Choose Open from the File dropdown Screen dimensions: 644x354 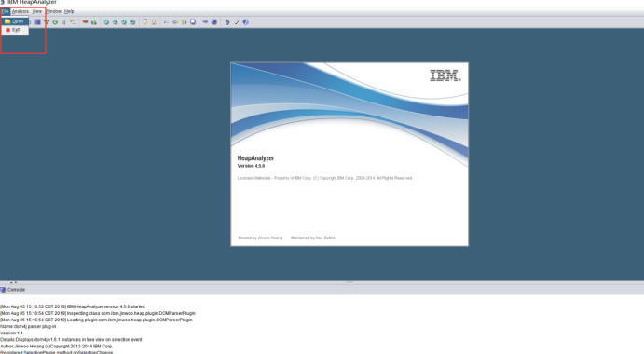15,21
